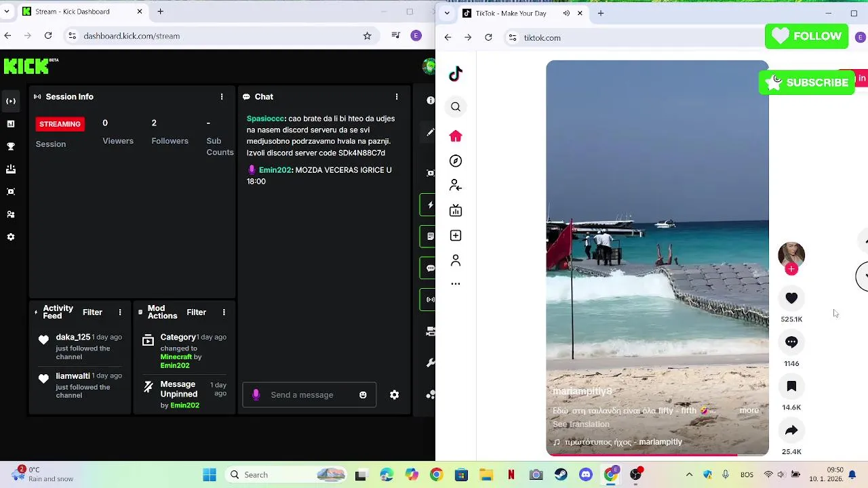Open Mod Actions three-dot menu
The width and height of the screenshot is (868, 488).
click(224, 312)
